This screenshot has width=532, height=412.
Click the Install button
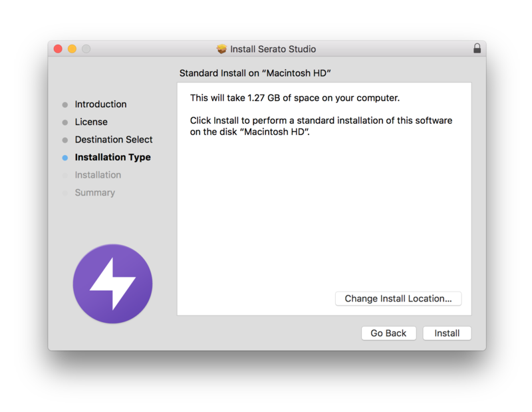[x=447, y=333]
